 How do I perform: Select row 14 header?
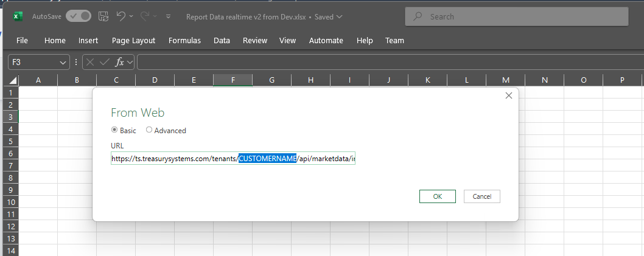pos(11,251)
